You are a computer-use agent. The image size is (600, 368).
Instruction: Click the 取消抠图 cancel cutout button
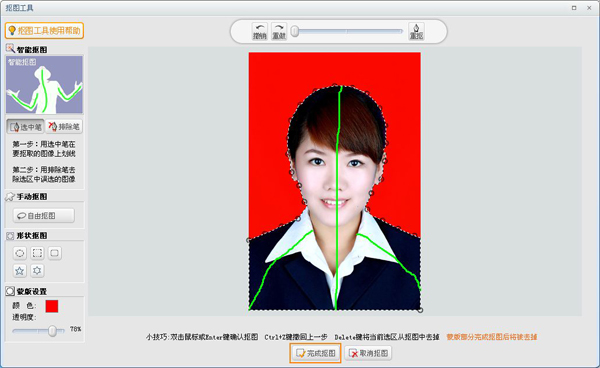point(368,353)
